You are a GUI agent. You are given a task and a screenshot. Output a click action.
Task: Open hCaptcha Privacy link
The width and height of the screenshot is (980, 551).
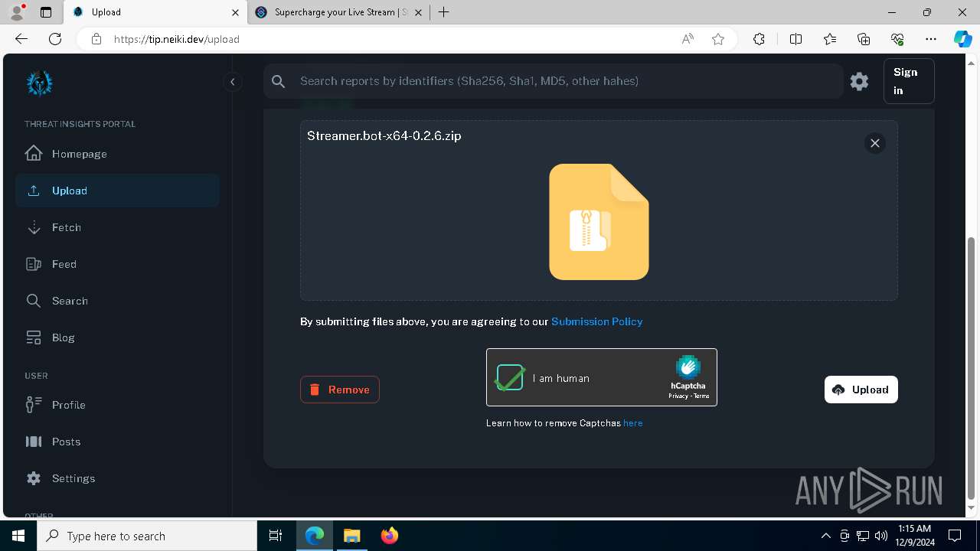tap(678, 396)
